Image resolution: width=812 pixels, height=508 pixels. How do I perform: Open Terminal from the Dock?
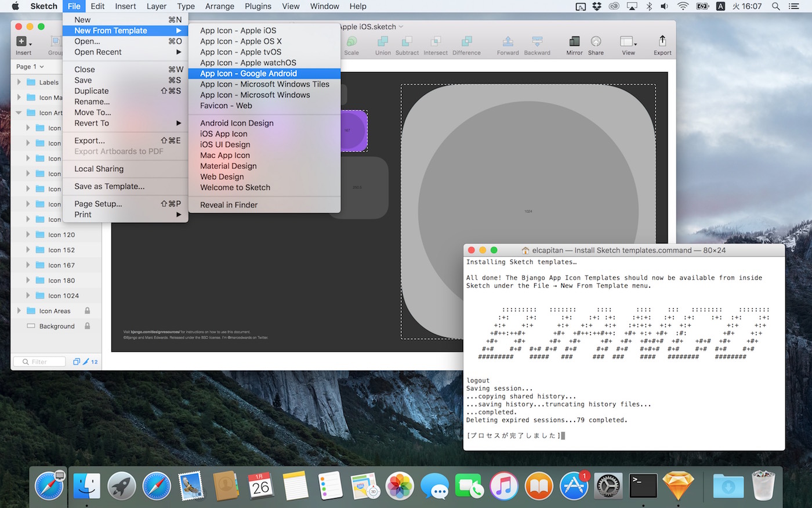pos(643,485)
